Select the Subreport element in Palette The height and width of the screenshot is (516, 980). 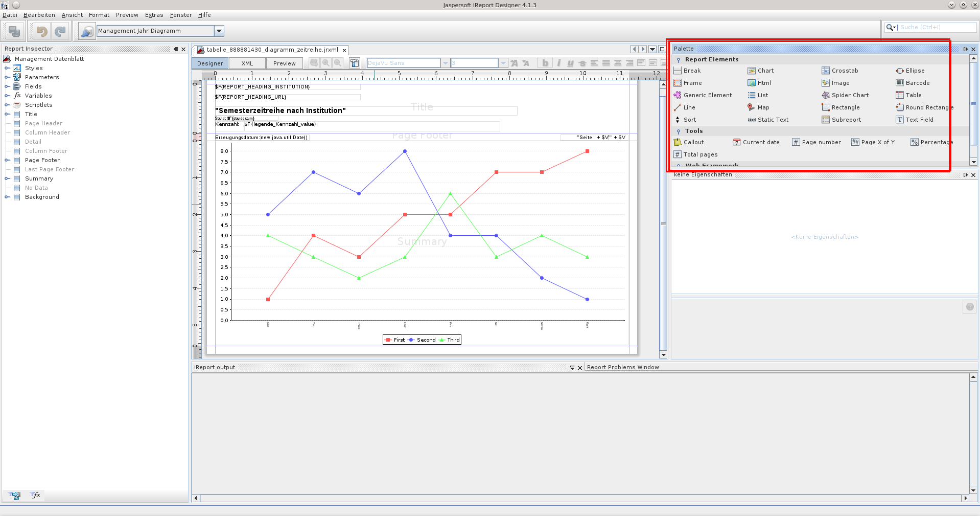pyautogui.click(x=841, y=120)
